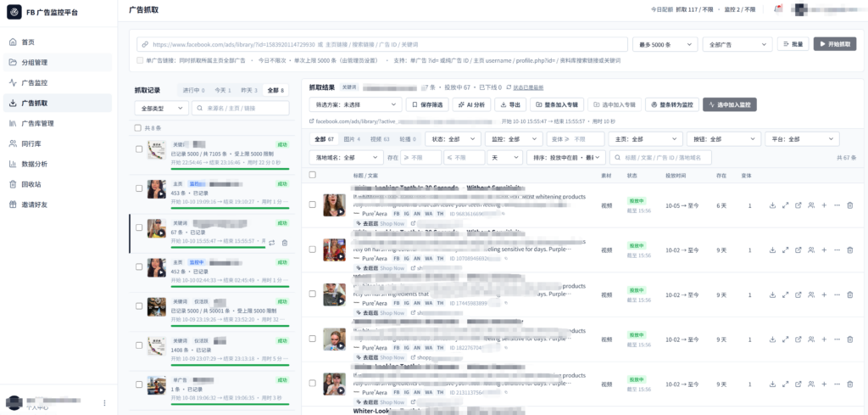Screen dimensions: 868x415
Task: Check the record with 1408 条
Action: tap(139, 345)
